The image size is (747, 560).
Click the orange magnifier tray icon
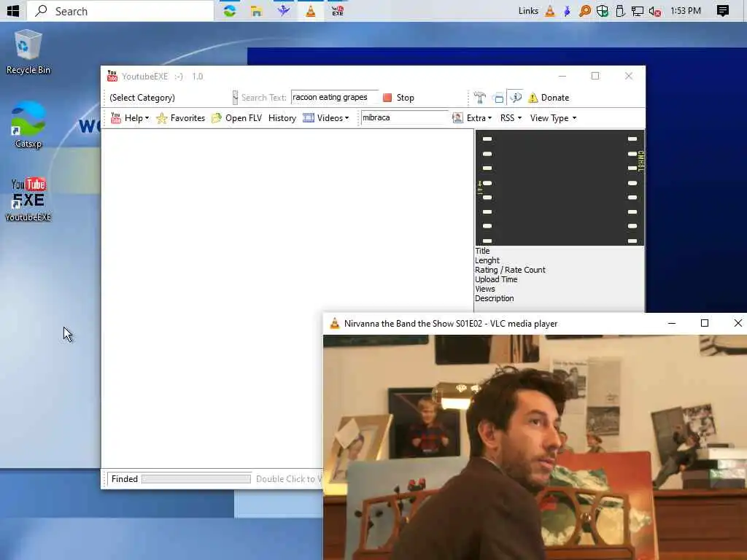pyautogui.click(x=584, y=11)
